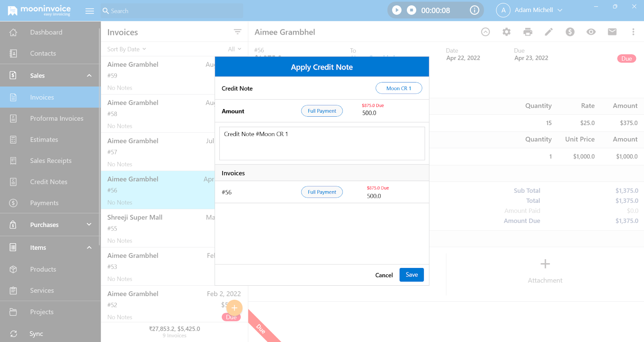Click the Contacts book icon
The height and width of the screenshot is (342, 644).
click(13, 54)
